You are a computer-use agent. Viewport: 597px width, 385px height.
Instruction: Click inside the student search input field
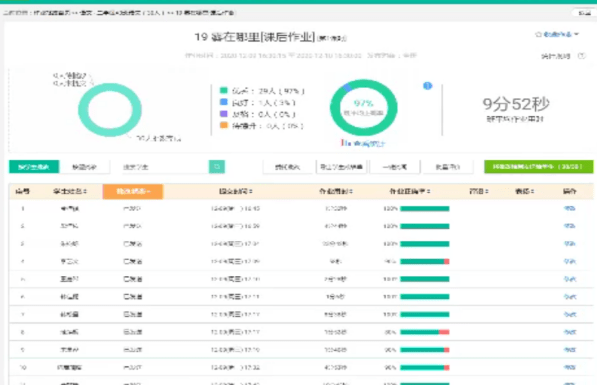165,167
